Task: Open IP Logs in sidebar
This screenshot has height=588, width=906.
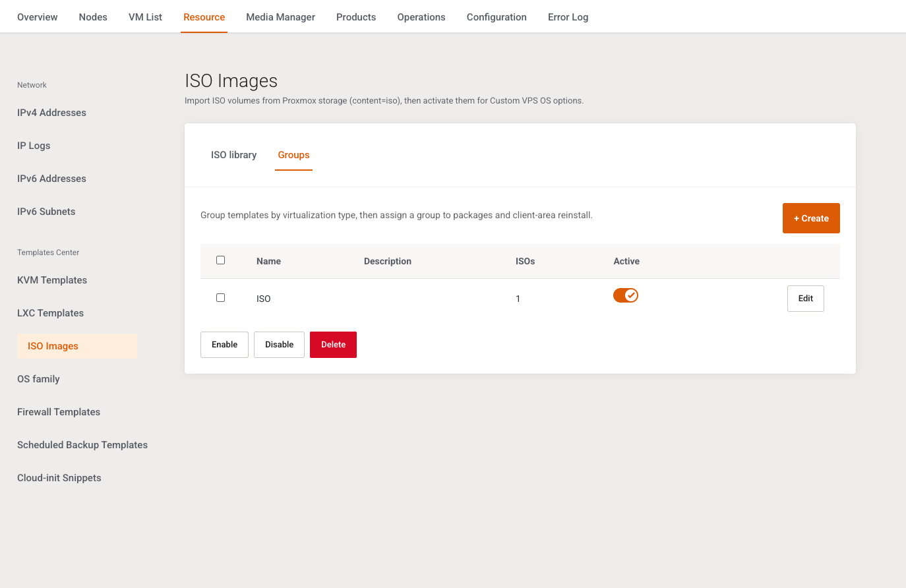Action: click(x=34, y=146)
